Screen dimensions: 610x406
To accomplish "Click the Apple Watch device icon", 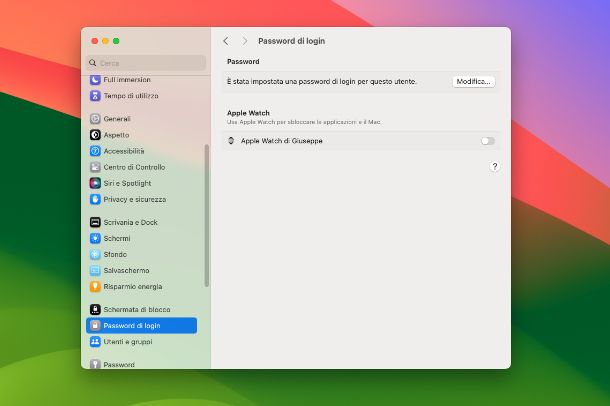I will (231, 141).
